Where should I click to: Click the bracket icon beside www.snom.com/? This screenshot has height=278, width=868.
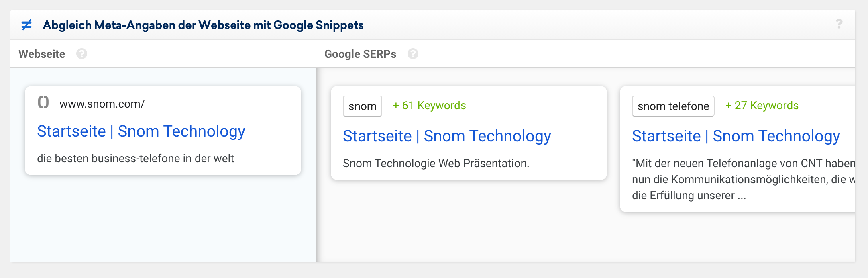(43, 102)
